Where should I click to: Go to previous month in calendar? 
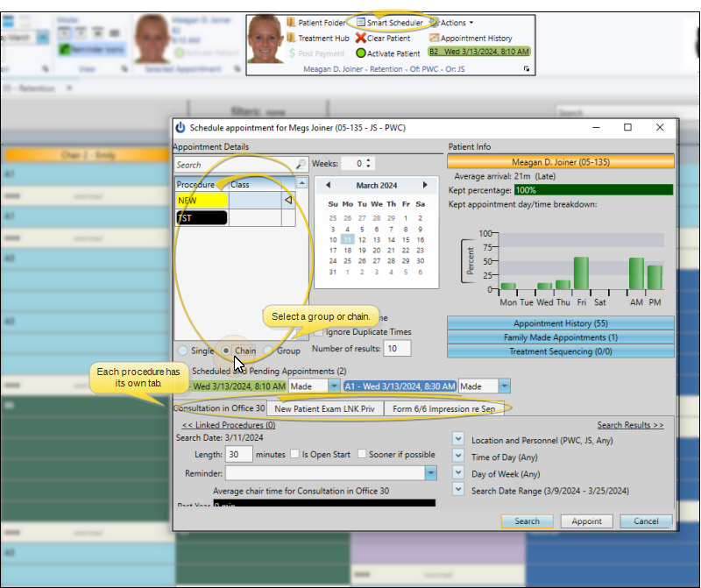(x=328, y=185)
